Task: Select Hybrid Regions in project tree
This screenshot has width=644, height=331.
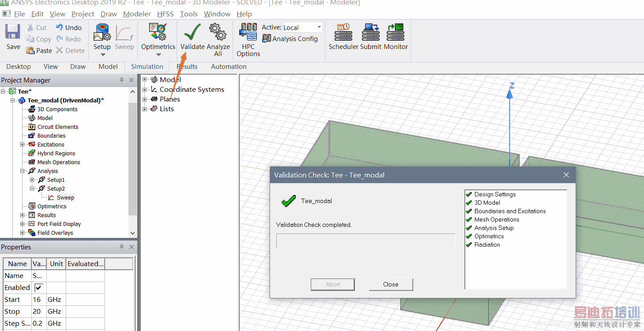Action: click(x=56, y=154)
